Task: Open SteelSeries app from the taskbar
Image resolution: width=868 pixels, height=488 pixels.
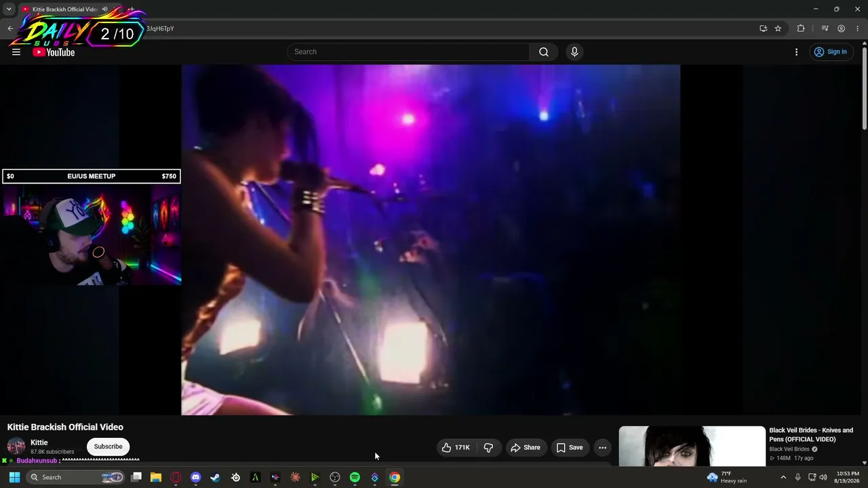Action: (235, 477)
